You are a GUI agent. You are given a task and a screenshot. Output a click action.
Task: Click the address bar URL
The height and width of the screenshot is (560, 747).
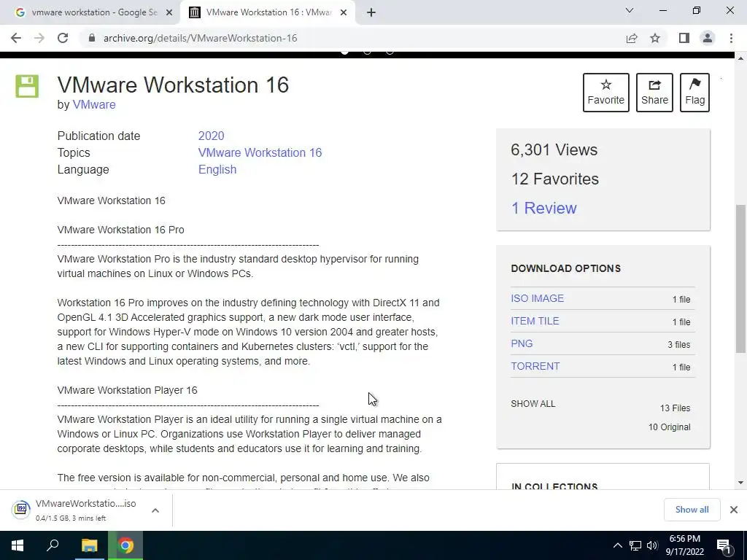(x=200, y=38)
